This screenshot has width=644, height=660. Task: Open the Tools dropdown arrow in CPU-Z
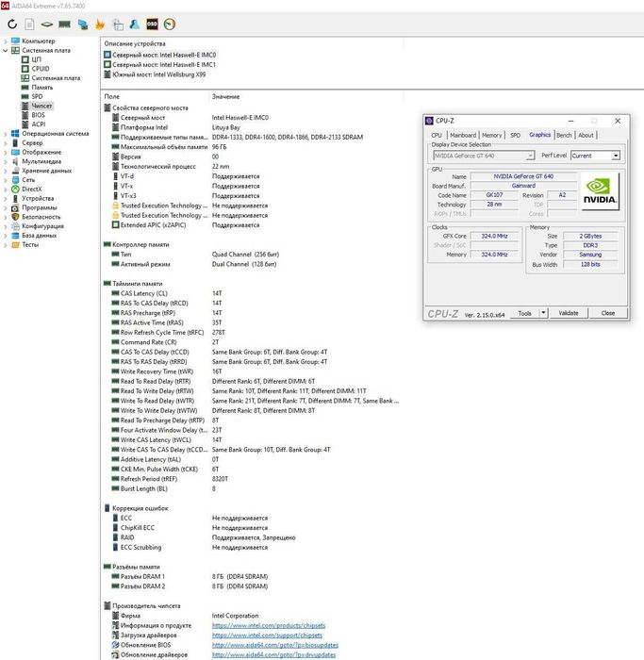point(543,313)
